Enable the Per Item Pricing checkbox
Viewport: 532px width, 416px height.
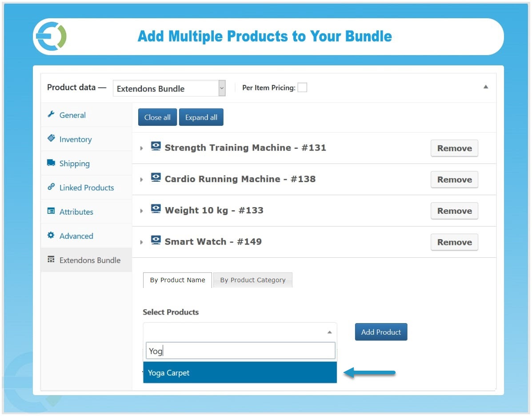point(302,87)
